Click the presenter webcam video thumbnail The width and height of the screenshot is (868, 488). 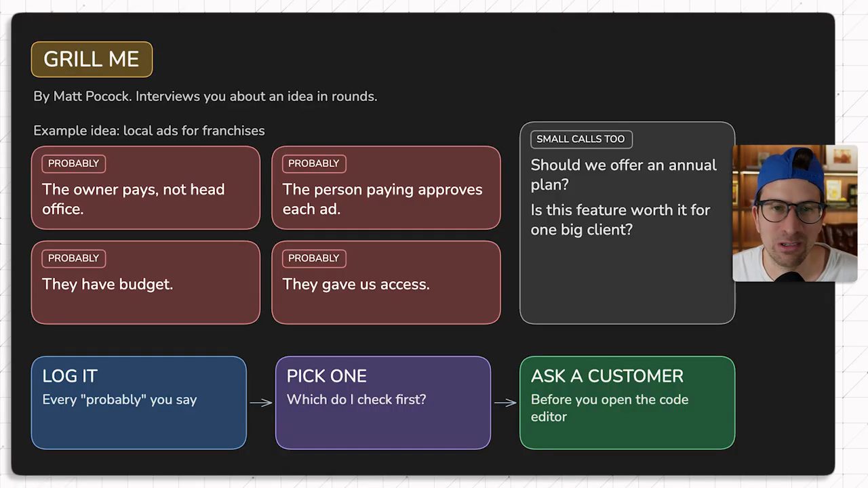[x=795, y=213]
